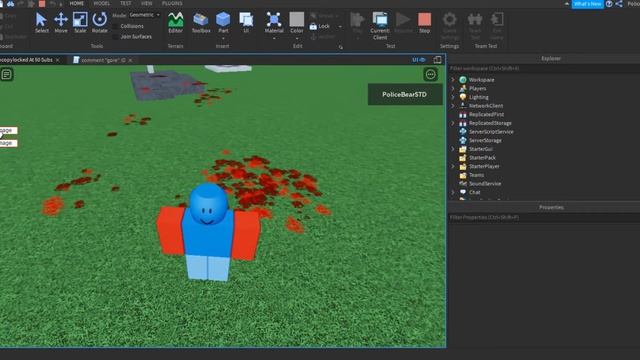Click the Chat bubble icon in Explorer
This screenshot has width=640, height=360.
tap(462, 192)
